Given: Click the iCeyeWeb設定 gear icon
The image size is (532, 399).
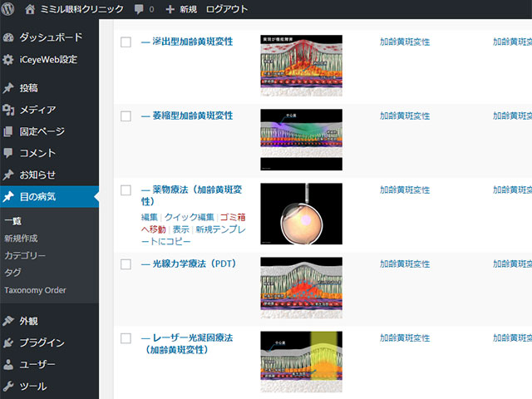Looking at the screenshot, I should (8, 60).
